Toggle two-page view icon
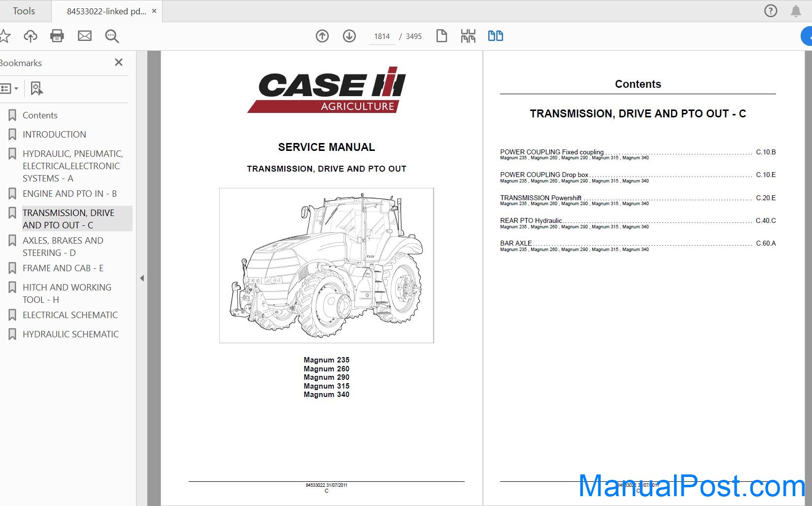The width and height of the screenshot is (812, 506). 496,36
